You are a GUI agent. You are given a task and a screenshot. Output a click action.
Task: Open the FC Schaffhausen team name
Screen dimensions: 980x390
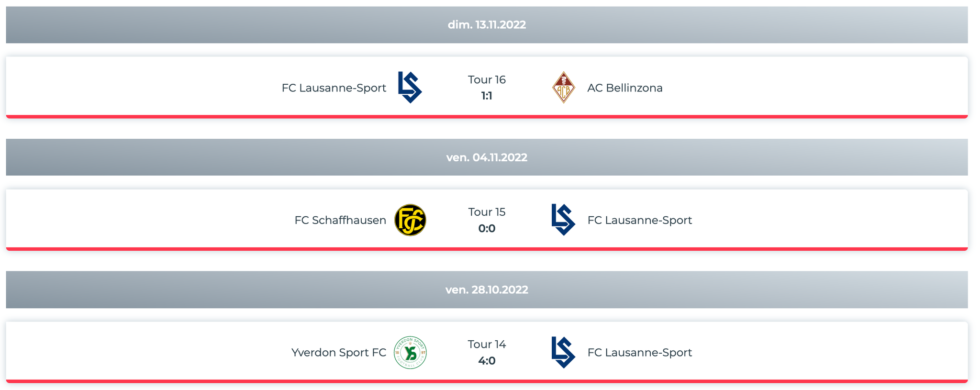tap(340, 220)
